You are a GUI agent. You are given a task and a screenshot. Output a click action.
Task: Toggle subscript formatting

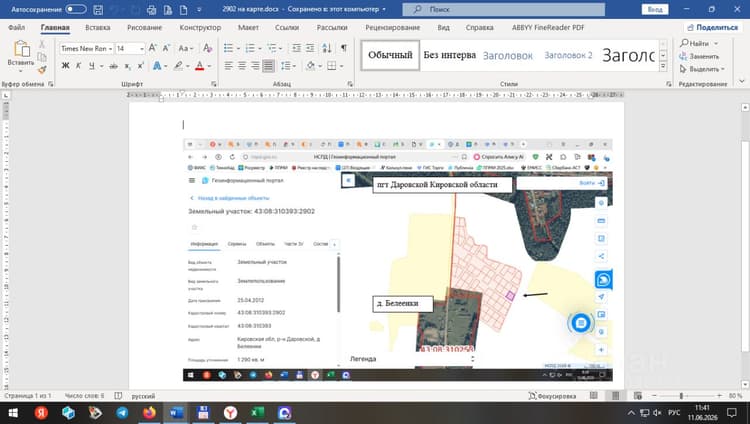(127, 66)
